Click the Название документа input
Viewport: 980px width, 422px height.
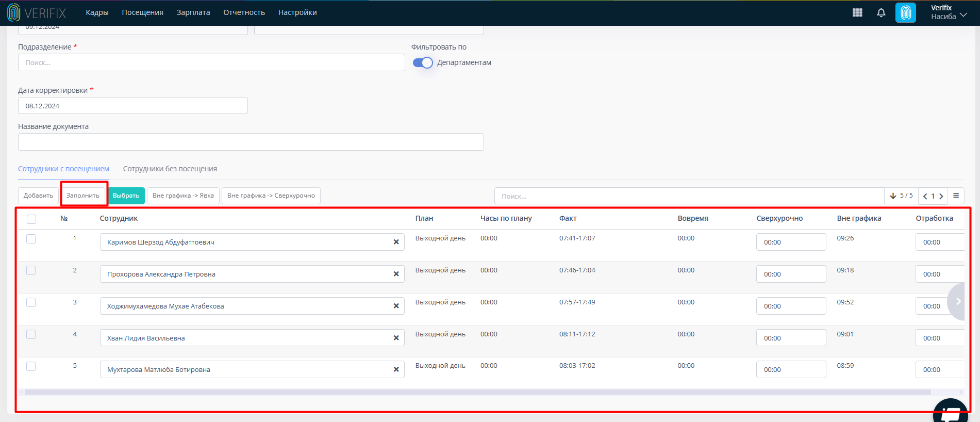point(251,142)
